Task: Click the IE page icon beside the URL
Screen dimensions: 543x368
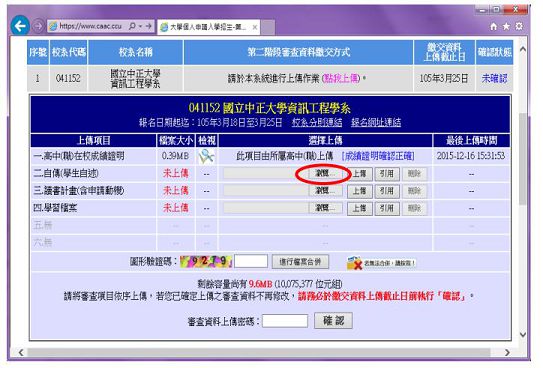Action: click(53, 26)
